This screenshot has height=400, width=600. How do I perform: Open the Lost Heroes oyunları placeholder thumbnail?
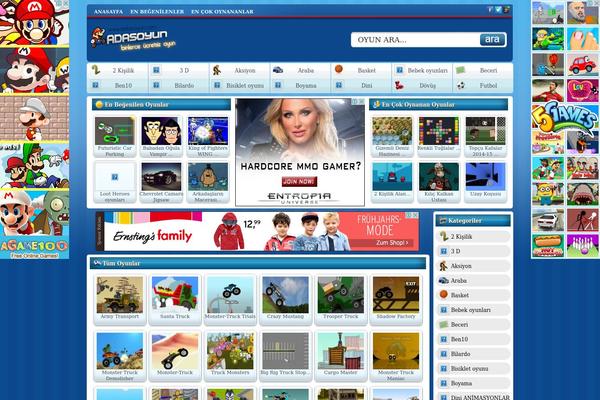[x=115, y=177]
